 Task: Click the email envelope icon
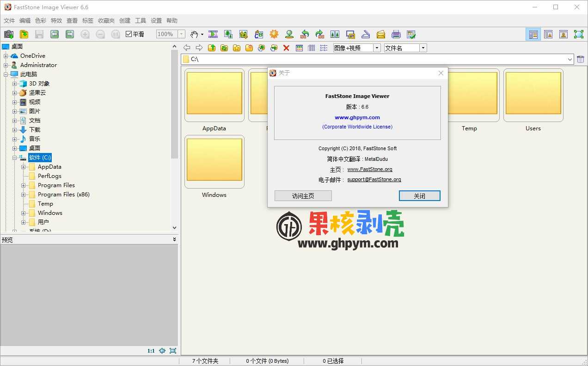click(381, 34)
